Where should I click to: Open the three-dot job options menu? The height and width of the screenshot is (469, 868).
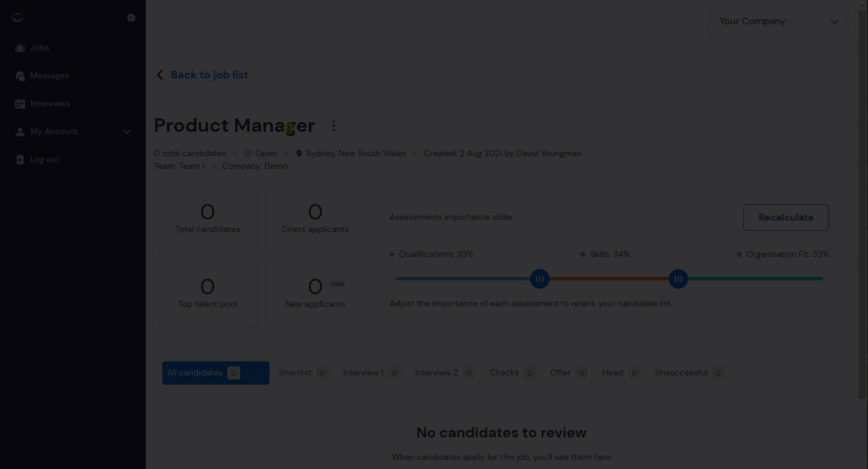click(333, 126)
